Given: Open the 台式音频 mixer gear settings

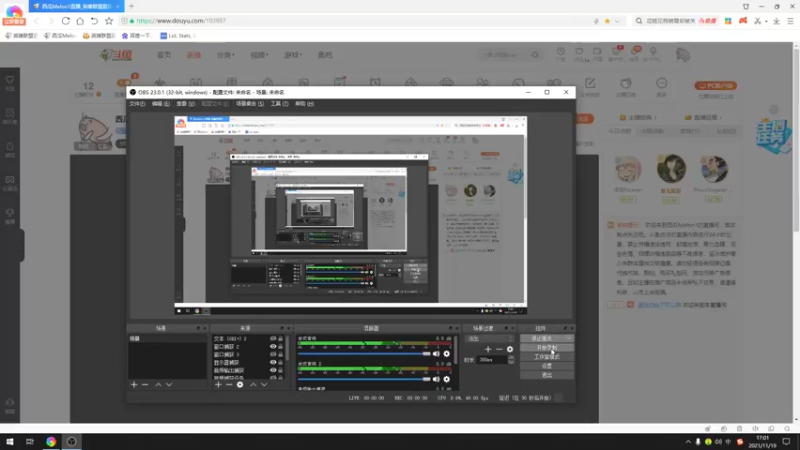Looking at the screenshot, I should (446, 354).
